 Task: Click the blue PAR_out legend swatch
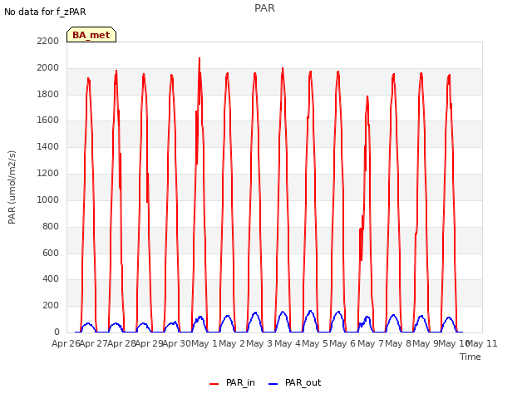click(x=273, y=384)
